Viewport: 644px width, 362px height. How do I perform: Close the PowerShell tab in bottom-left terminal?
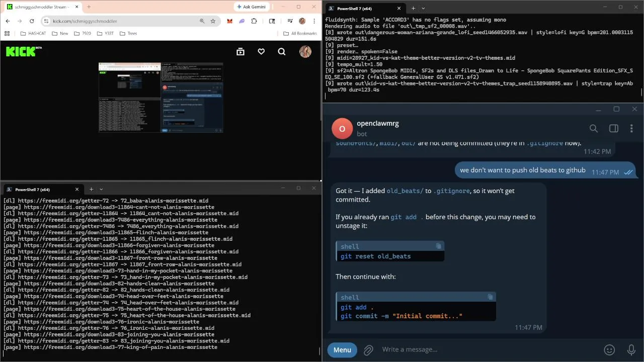(77, 189)
